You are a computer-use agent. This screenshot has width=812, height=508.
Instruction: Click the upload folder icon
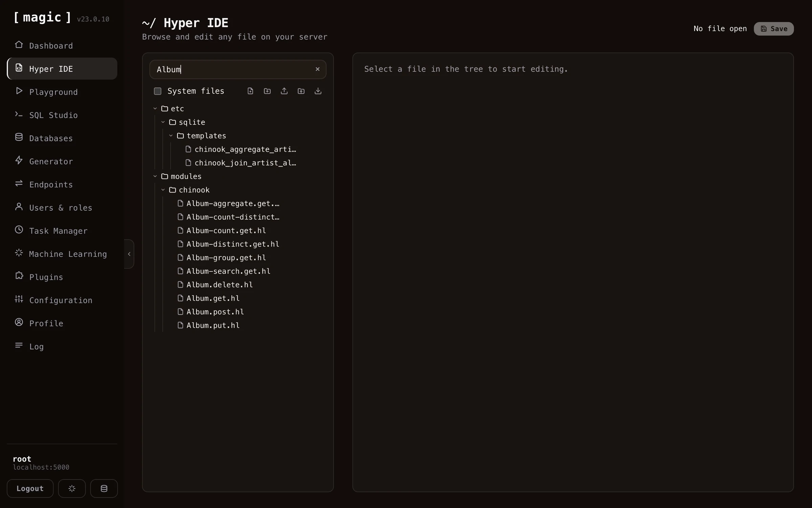(x=301, y=91)
